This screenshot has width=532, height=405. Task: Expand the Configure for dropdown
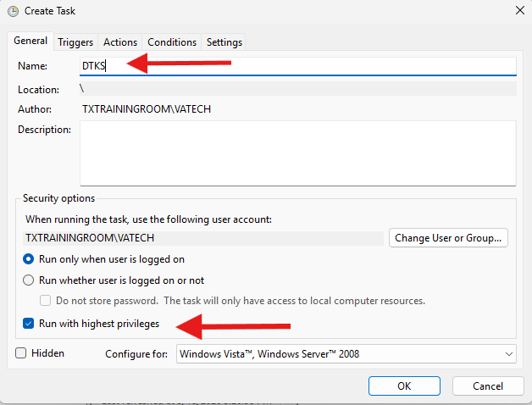click(346, 353)
